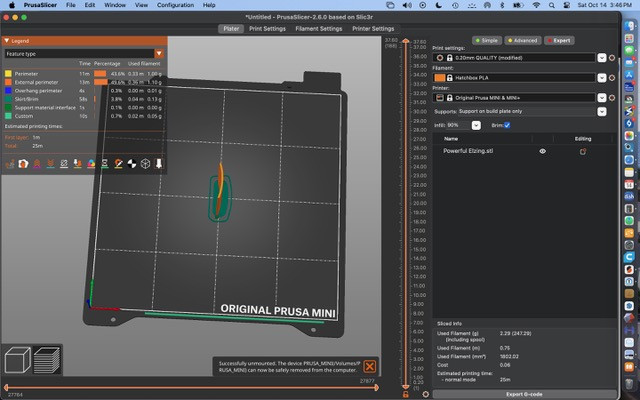The width and height of the screenshot is (640, 400).
Task: Collapse the Legend panel header
Action: [9, 41]
